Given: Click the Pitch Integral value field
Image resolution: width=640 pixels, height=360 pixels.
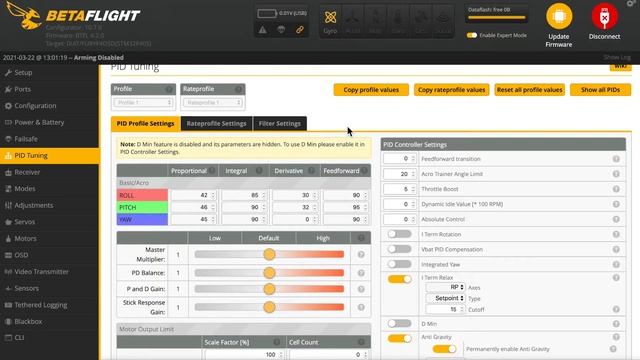Looking at the screenshot, I should click(x=244, y=207).
